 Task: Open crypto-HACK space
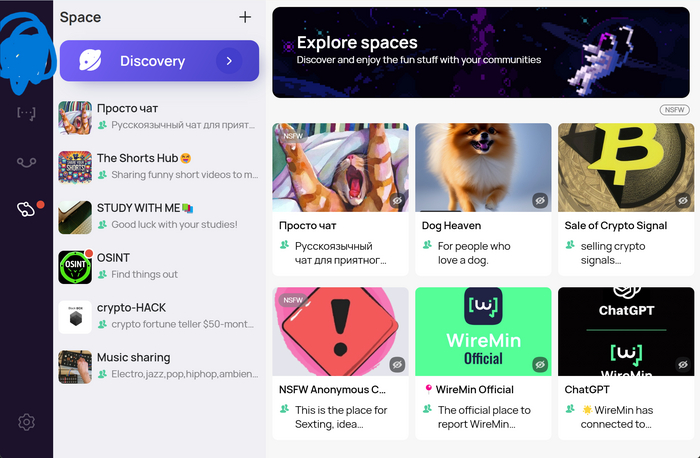pos(159,316)
